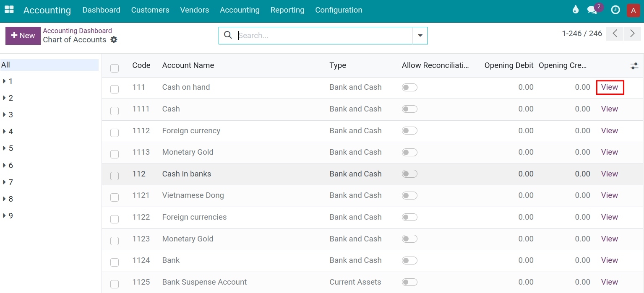Click the Current Assets type cell
Image resolution: width=644 pixels, height=293 pixels.
click(355, 282)
